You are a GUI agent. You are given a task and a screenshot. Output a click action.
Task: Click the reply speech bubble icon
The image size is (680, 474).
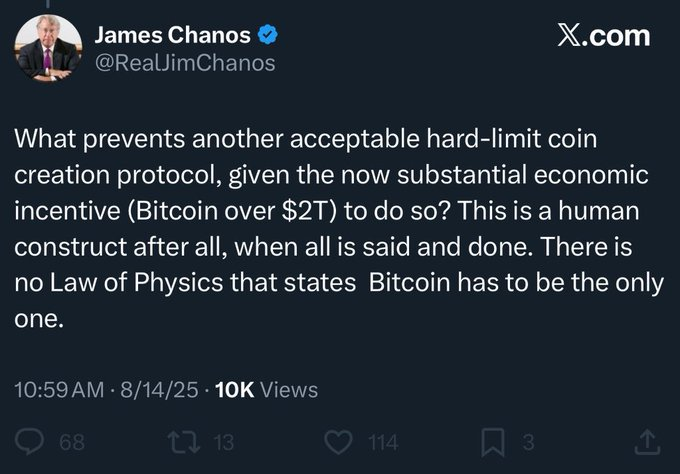[x=29, y=441]
